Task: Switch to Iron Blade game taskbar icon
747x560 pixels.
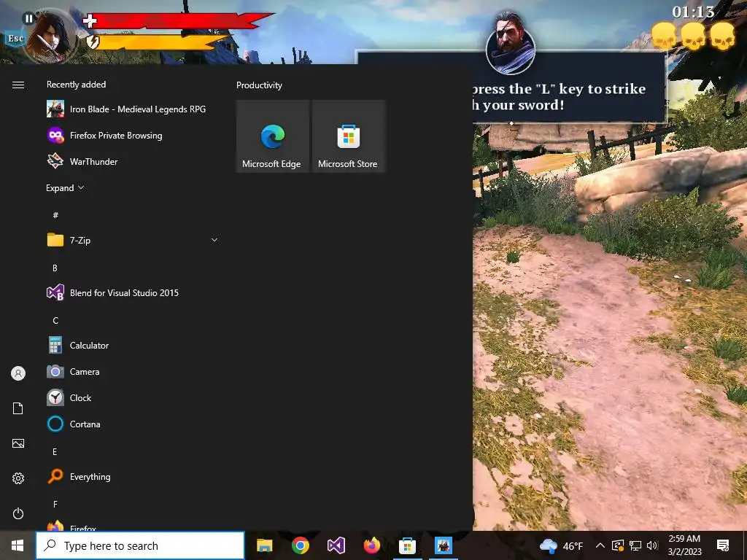Action: 444,545
